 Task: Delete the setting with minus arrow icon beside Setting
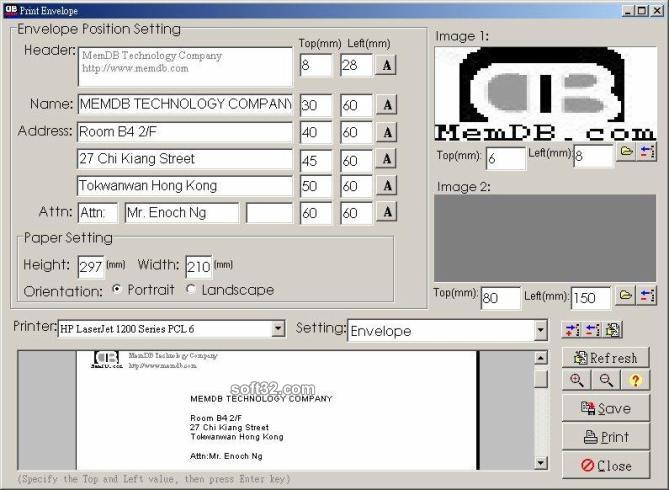[592, 330]
